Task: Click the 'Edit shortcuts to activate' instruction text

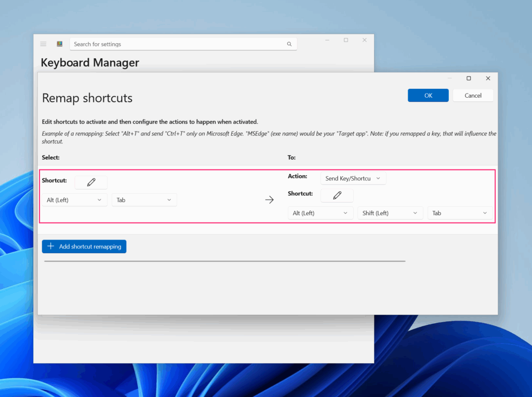Action: [150, 122]
